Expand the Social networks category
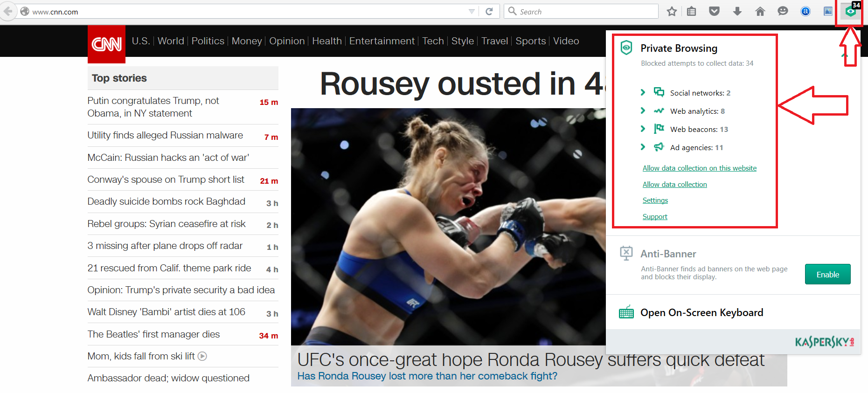Screen dimensions: 868x393 click(x=643, y=92)
